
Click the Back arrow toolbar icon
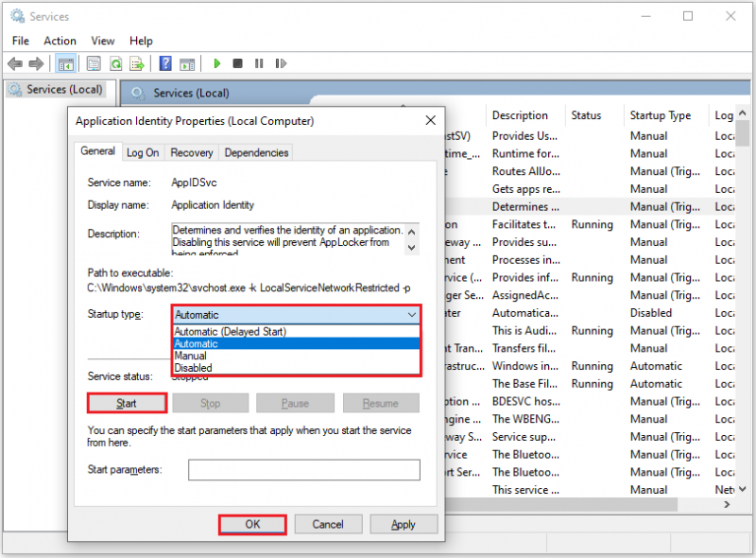tap(15, 63)
